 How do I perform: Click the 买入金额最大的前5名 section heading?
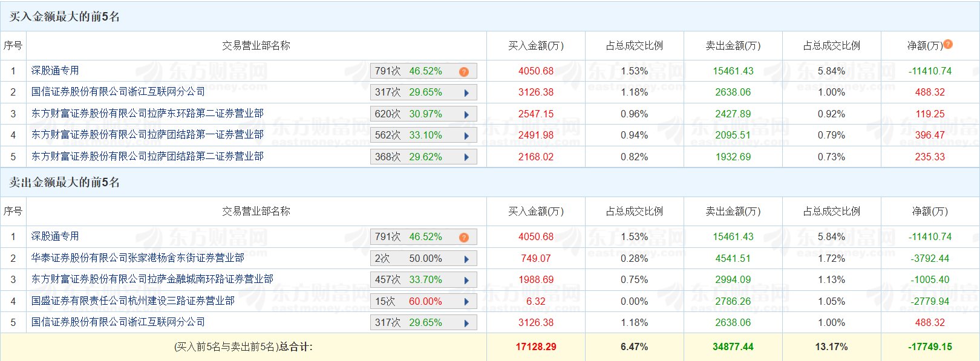64,16
